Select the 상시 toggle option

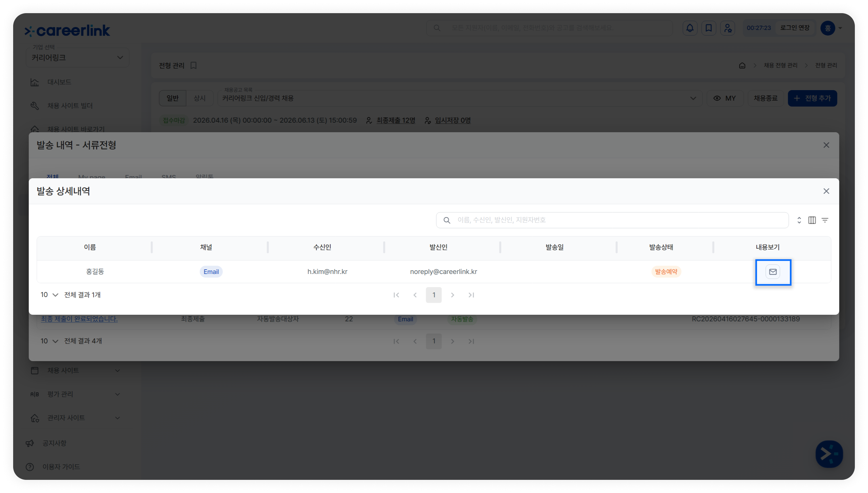[200, 99]
